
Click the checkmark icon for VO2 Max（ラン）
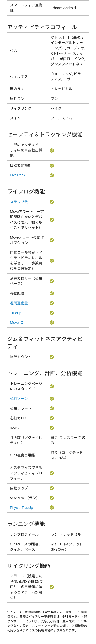52,498
